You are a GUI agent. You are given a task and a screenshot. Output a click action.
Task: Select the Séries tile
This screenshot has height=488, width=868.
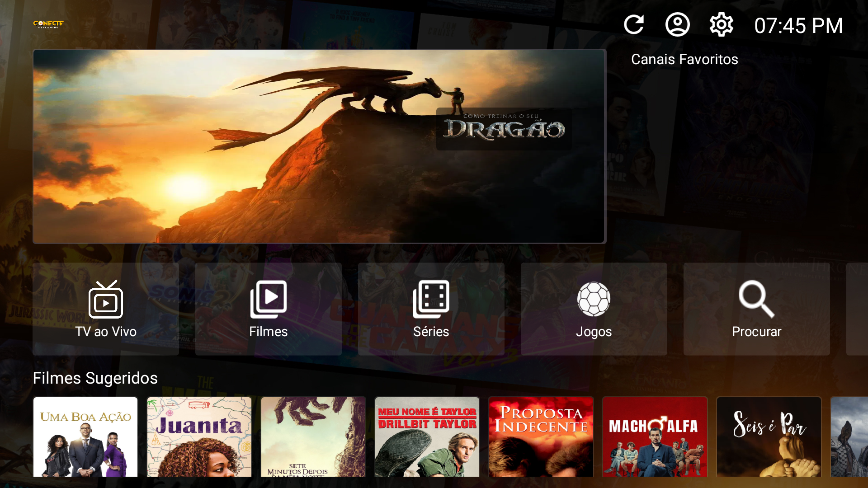(x=431, y=309)
